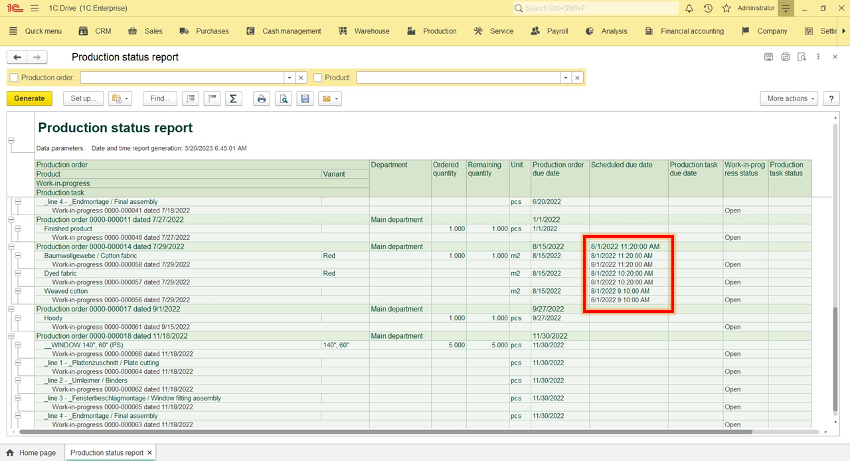Open the Administrator user menu
The width and height of the screenshot is (850, 462).
coord(756,8)
